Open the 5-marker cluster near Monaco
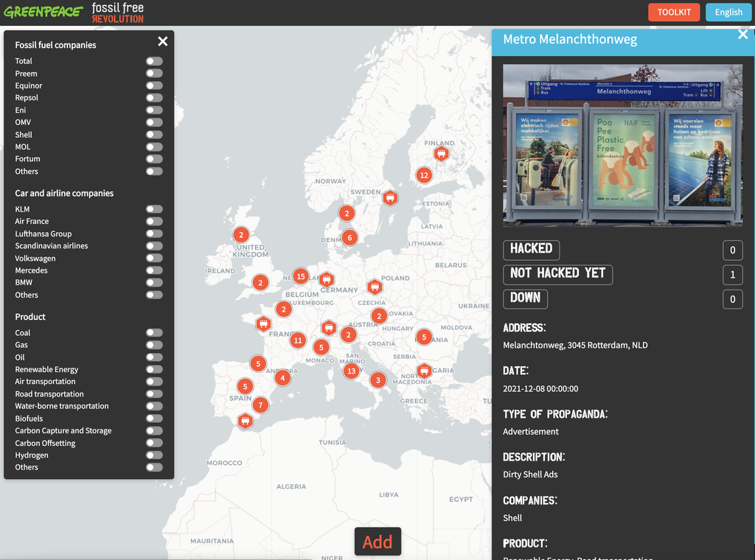This screenshot has height=560, width=755. pyautogui.click(x=321, y=347)
